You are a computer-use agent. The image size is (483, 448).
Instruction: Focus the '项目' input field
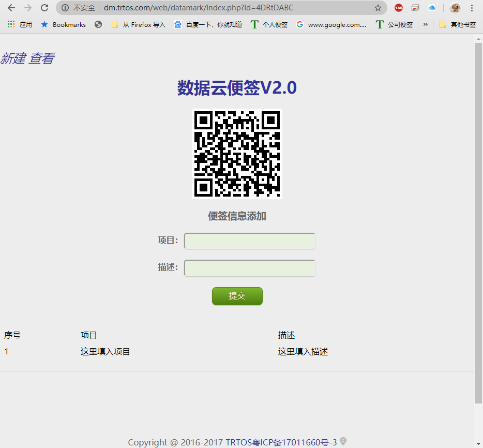(250, 241)
